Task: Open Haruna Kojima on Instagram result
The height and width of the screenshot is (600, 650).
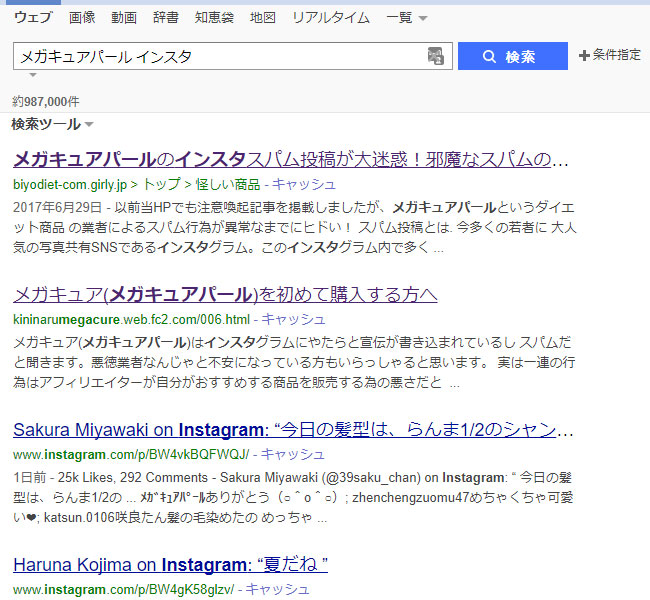Action: coord(170,565)
